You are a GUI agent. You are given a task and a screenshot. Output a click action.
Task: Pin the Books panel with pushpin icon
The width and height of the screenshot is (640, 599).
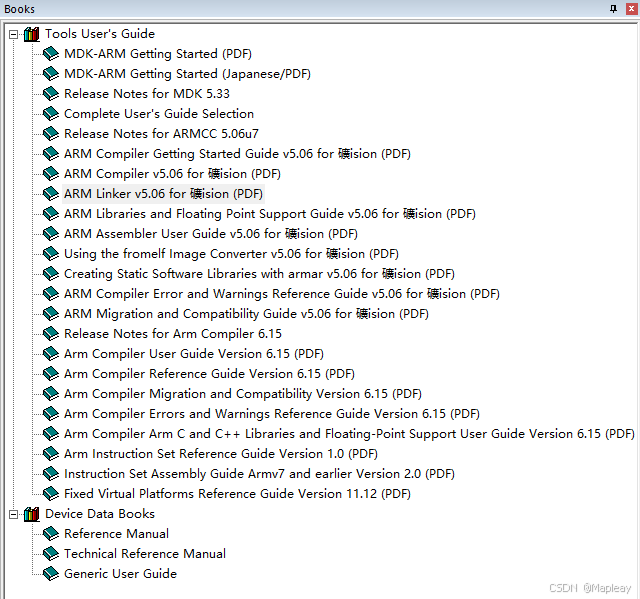coord(613,9)
